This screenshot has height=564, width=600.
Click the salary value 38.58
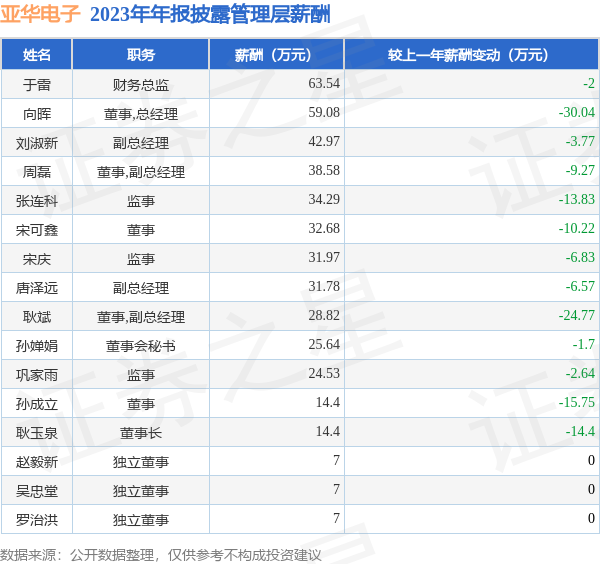click(324, 170)
